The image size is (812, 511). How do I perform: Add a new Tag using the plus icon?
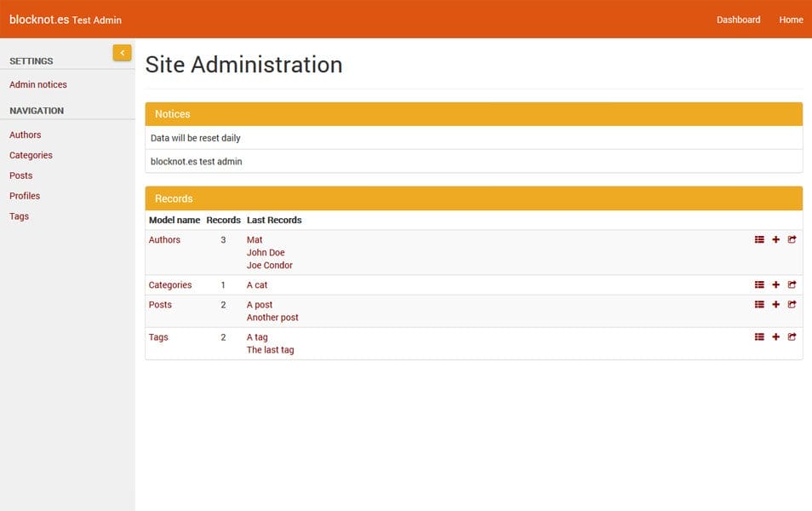click(x=775, y=336)
